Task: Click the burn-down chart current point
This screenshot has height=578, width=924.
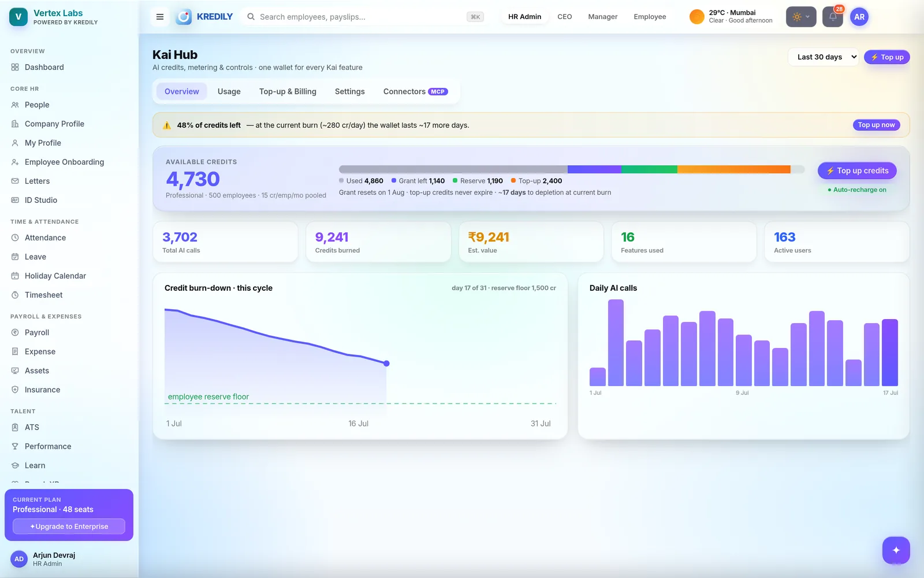Action: point(386,364)
